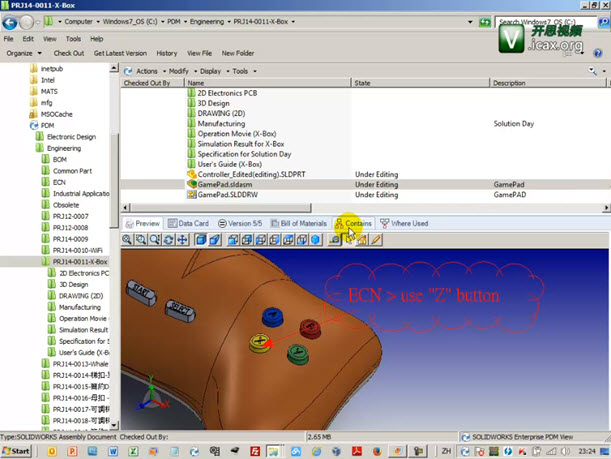611x459 pixels.
Task: Expand the Organize dropdown
Action: tap(21, 53)
